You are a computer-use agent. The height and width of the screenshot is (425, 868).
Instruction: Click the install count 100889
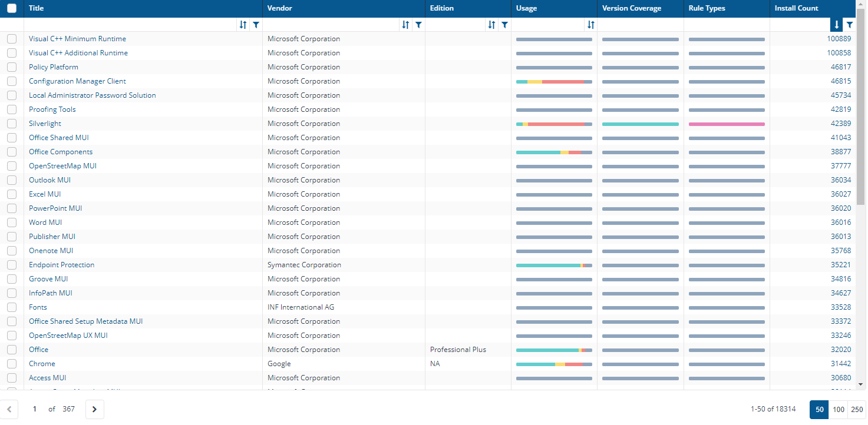[839, 39]
